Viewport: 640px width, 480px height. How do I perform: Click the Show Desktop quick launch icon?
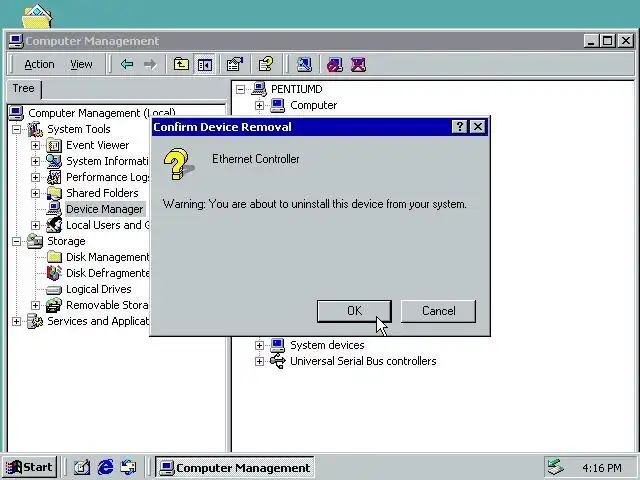[x=82, y=467]
